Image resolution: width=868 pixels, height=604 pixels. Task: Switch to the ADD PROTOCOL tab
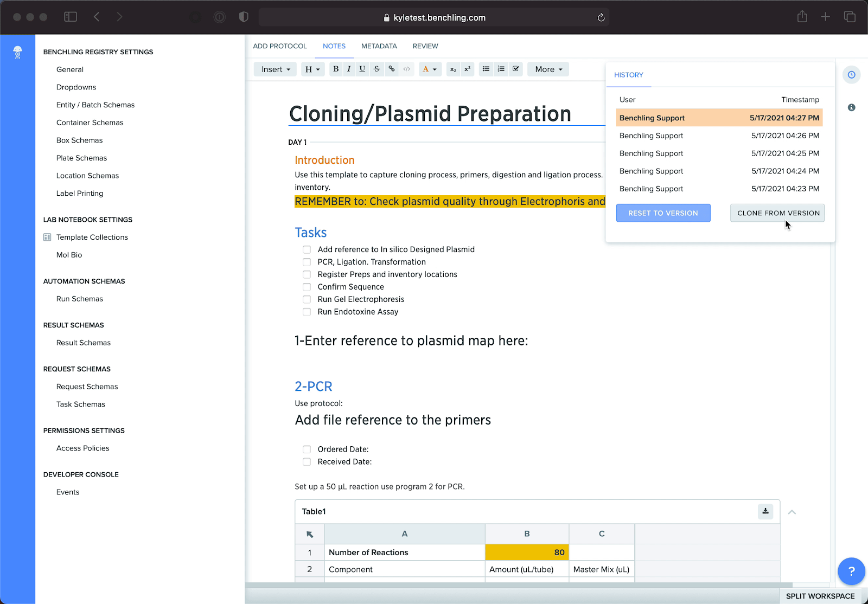pyautogui.click(x=280, y=46)
